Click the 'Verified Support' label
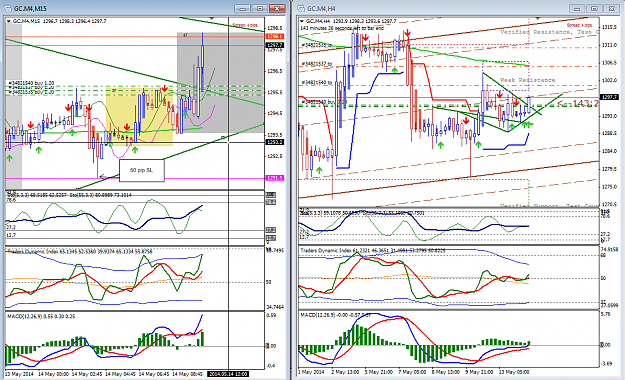Image resolution: width=625 pixels, height=380 pixels. pyautogui.click(x=530, y=206)
